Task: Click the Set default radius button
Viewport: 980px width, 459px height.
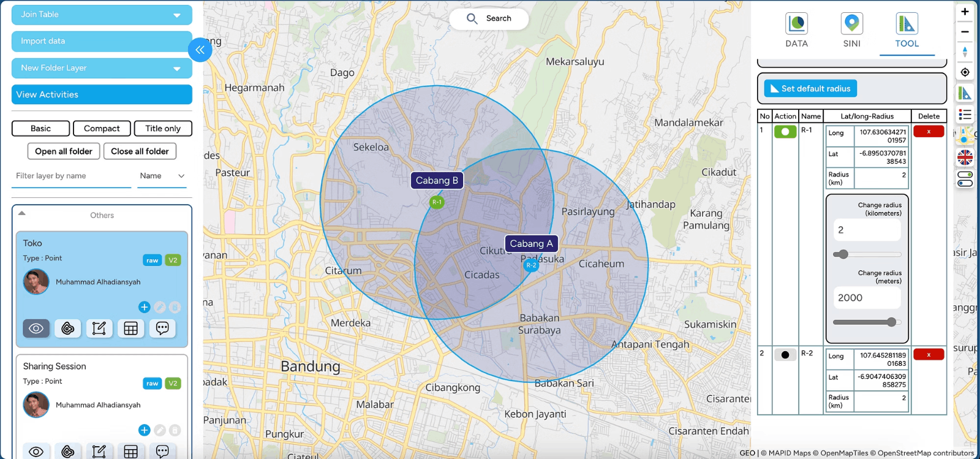Action: (x=810, y=89)
